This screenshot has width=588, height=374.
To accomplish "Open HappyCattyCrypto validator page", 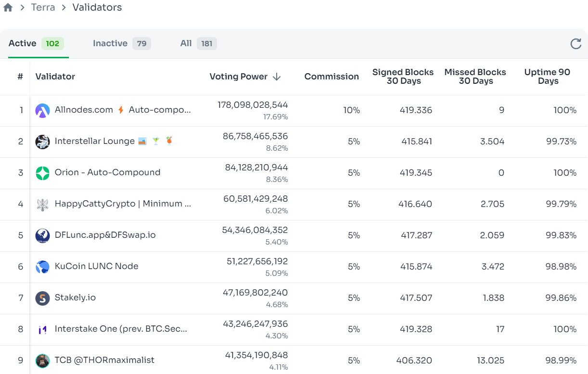I will 123,204.
